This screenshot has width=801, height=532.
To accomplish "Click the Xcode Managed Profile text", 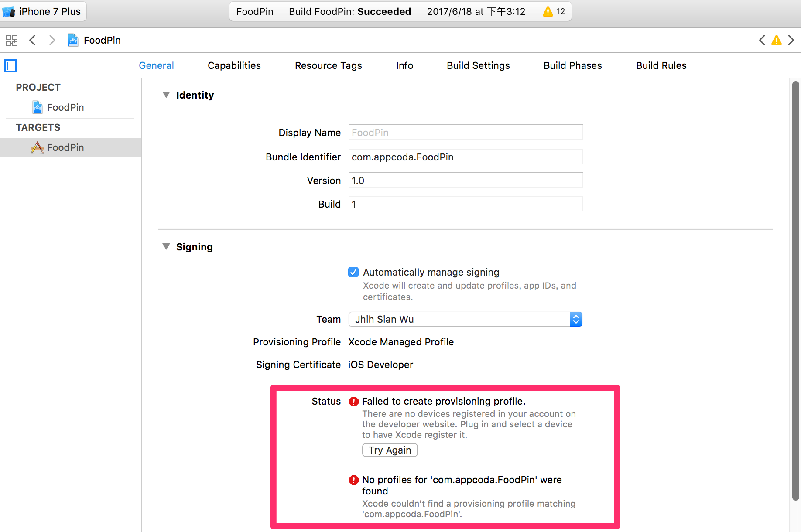I will pos(401,342).
